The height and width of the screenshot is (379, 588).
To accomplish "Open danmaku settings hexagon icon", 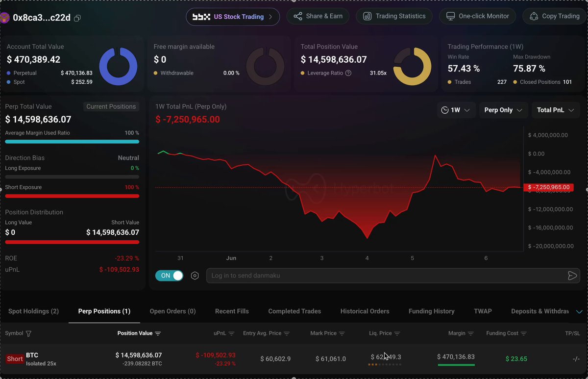I will tap(195, 276).
